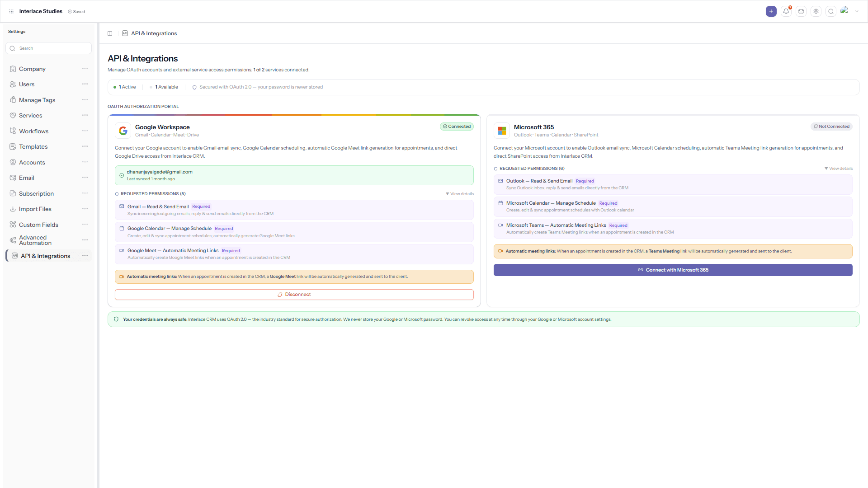Click the Gmail envelope icon
The width and height of the screenshot is (868, 488).
pyautogui.click(x=122, y=206)
